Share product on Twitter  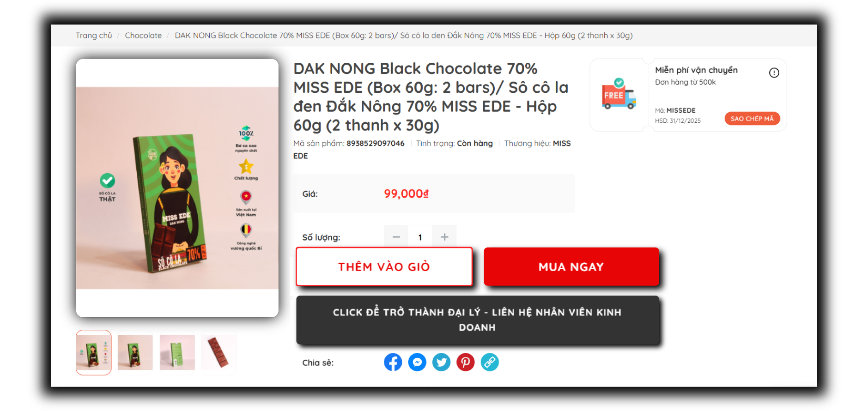click(441, 362)
